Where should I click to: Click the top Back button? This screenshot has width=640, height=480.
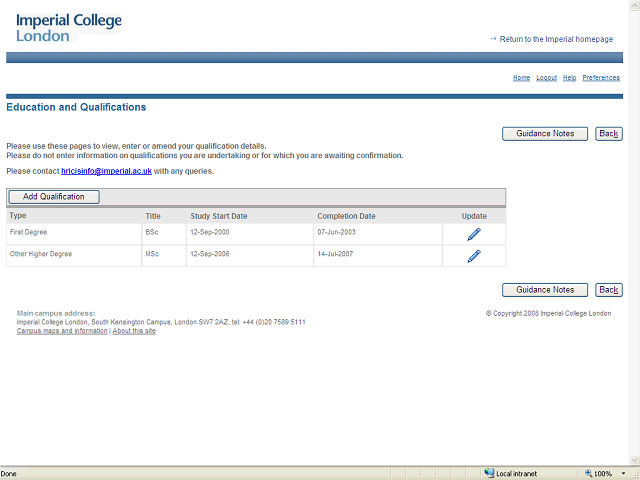608,134
